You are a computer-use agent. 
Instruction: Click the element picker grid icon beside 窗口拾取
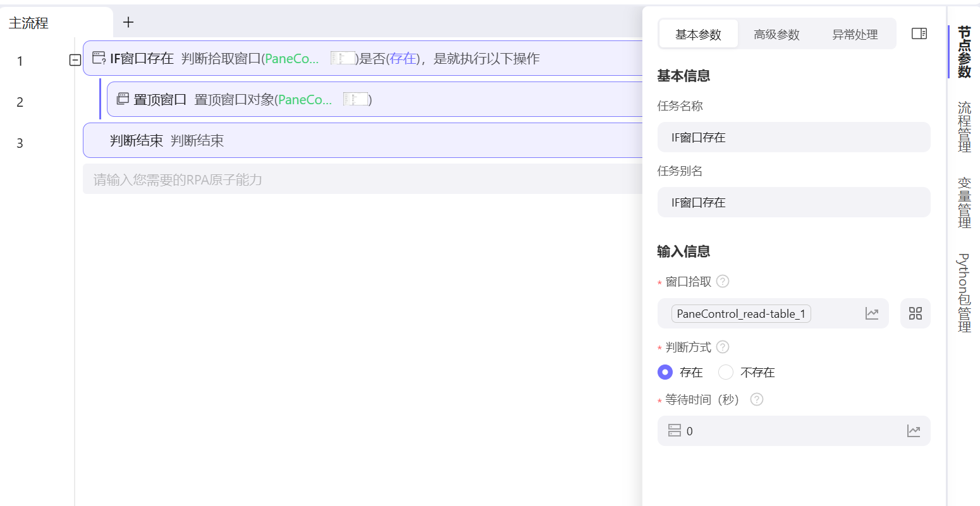click(915, 313)
